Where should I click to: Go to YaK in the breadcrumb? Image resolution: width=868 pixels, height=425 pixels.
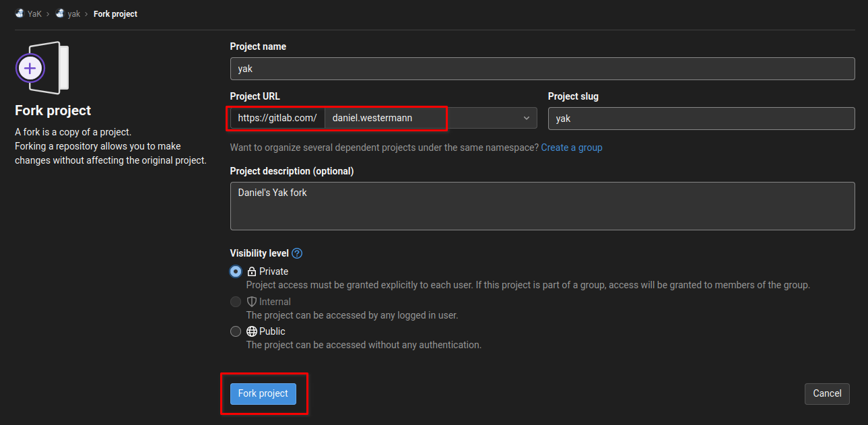(34, 13)
